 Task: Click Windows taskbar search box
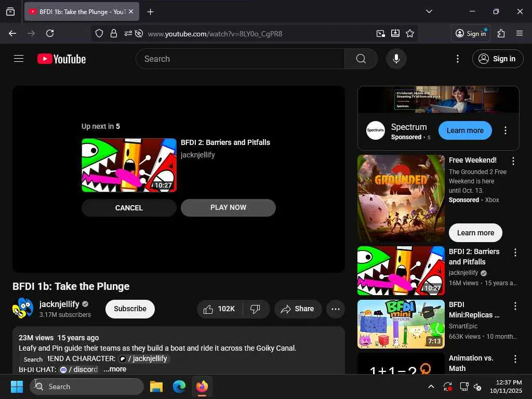[x=87, y=387]
